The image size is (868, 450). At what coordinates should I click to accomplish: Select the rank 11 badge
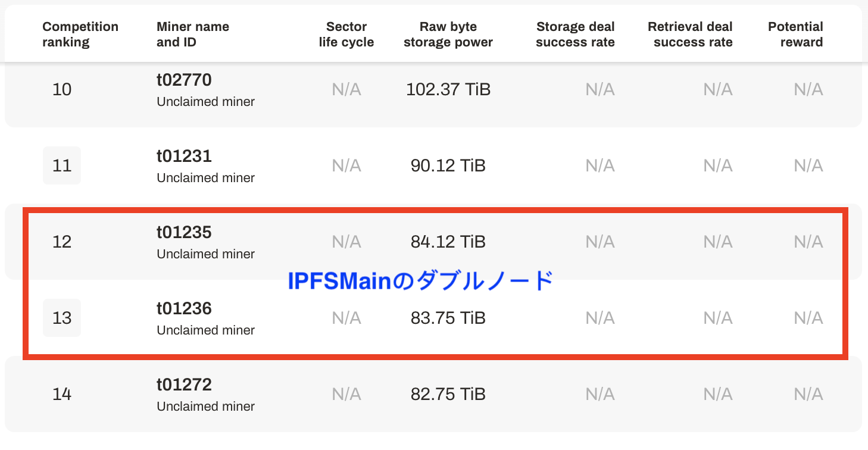[62, 165]
